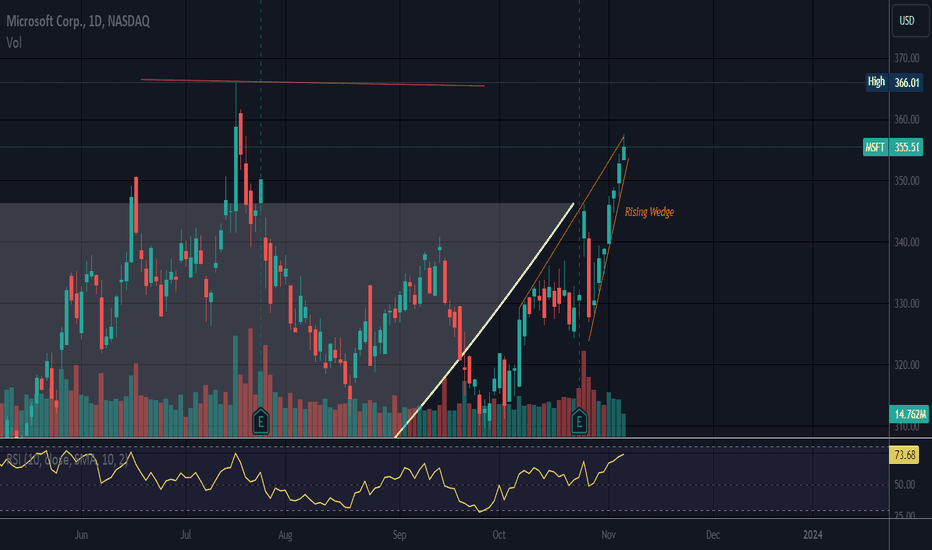Select the RSI indicator legend label
The image size is (932, 550).
click(66, 460)
